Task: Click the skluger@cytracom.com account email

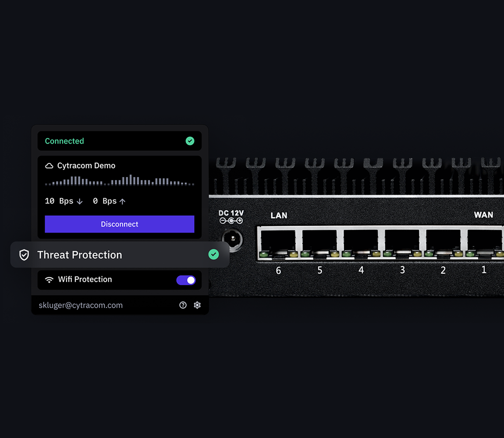Action: pos(81,305)
